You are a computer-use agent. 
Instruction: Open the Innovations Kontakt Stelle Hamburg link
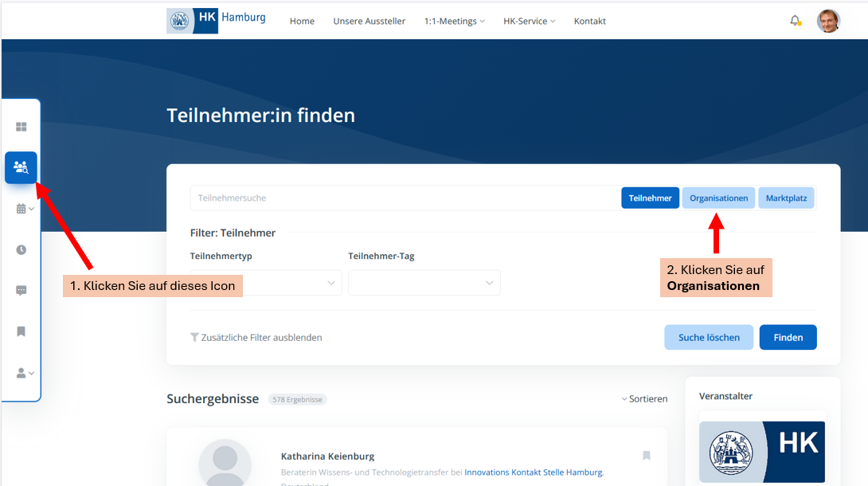(x=534, y=472)
